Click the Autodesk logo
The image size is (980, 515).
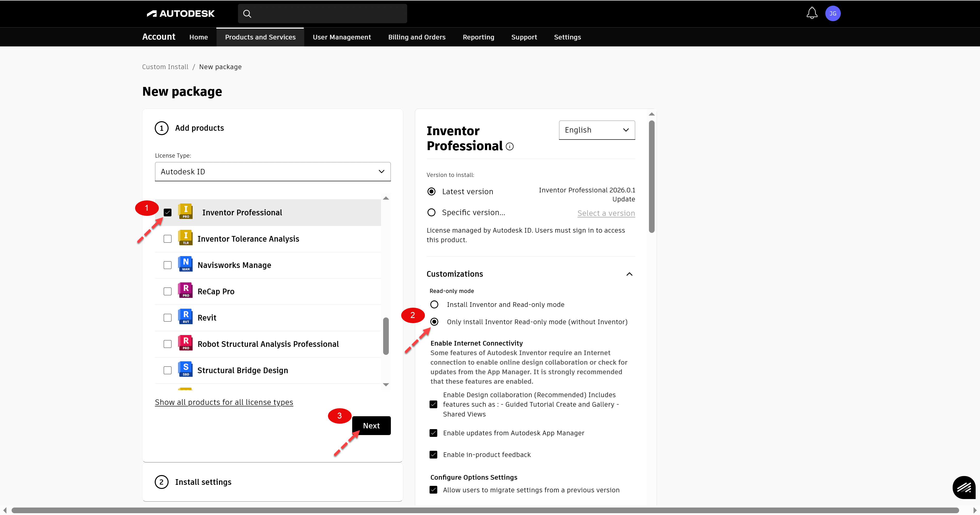click(x=181, y=14)
